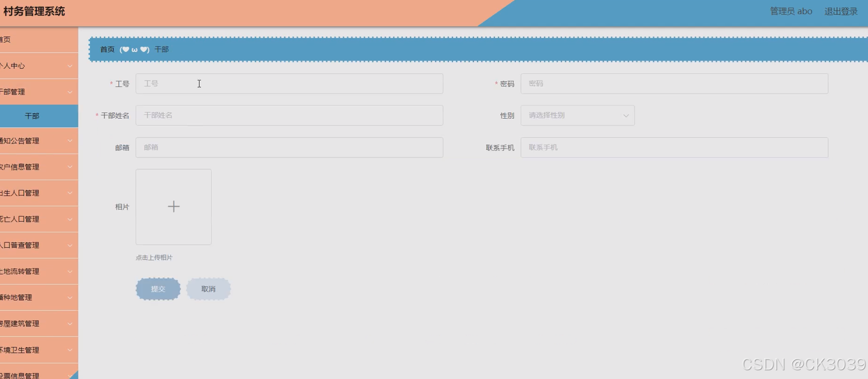Screen dimensions: 868x379
Task: Focus the 密码 input field
Action: (674, 83)
